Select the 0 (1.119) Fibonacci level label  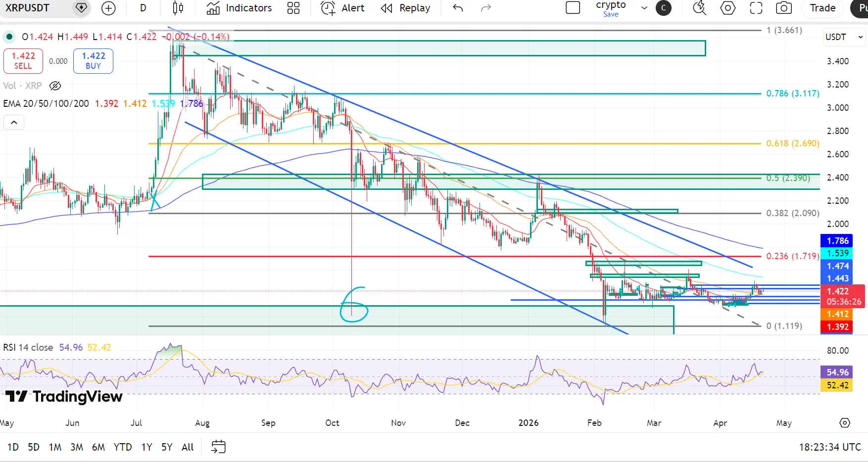(784, 326)
